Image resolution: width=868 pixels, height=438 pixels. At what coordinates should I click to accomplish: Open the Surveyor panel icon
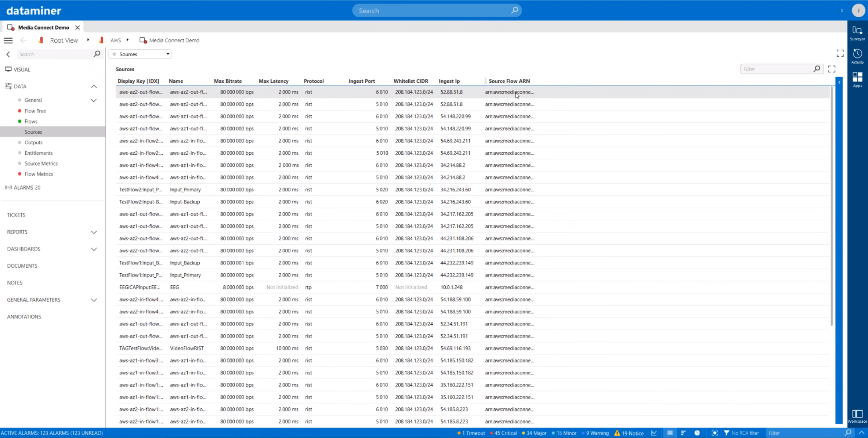pos(857,33)
